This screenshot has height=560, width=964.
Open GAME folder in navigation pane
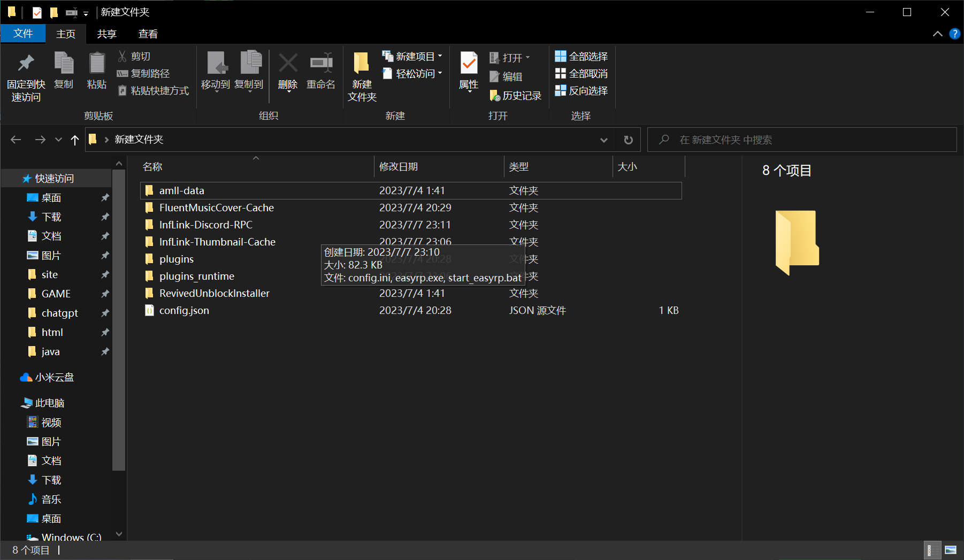[56, 294]
